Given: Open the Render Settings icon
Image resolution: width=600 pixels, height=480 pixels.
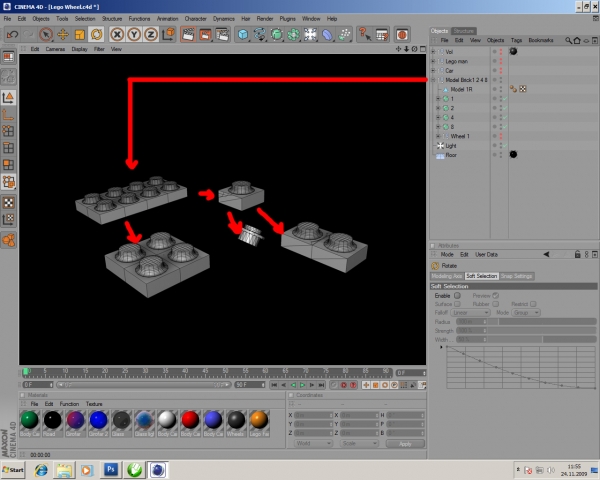Looking at the screenshot, I should tap(222, 34).
